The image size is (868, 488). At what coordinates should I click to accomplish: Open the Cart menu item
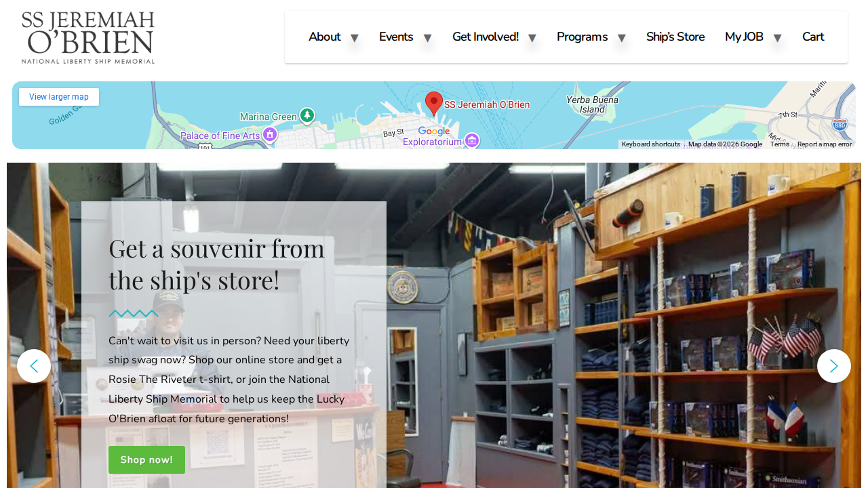(x=813, y=37)
